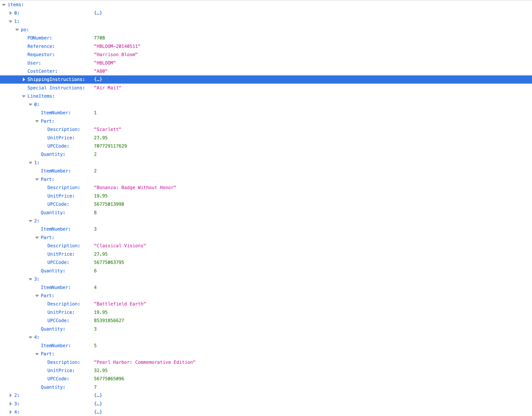Collapse the po object node
The width and height of the screenshot is (532, 416).
[x=17, y=30]
